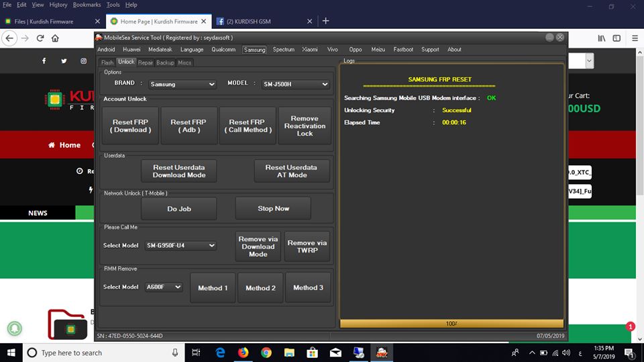The width and height of the screenshot is (644, 362).
Task: Click the Facebook icon on Kurdish Firmware site
Action: click(44, 61)
